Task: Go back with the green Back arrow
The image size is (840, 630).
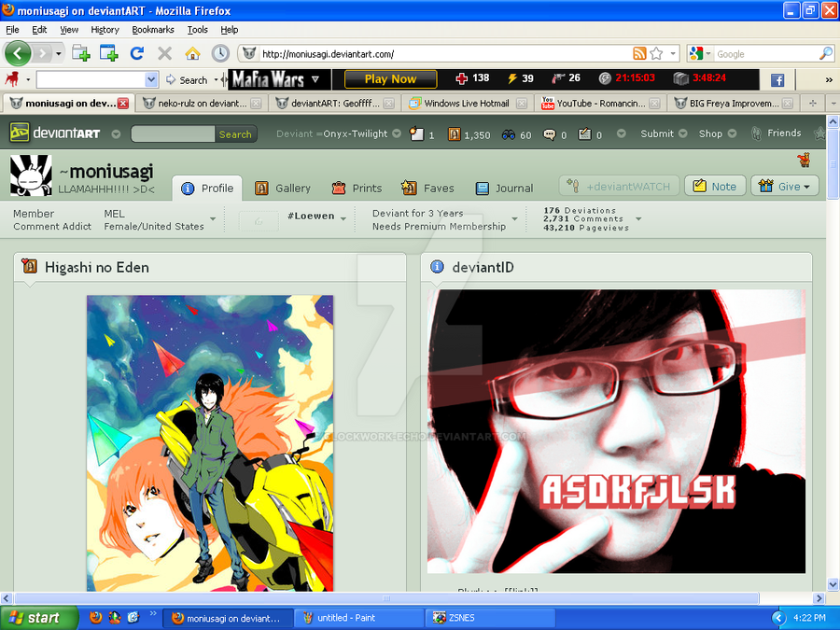Action: (x=18, y=53)
